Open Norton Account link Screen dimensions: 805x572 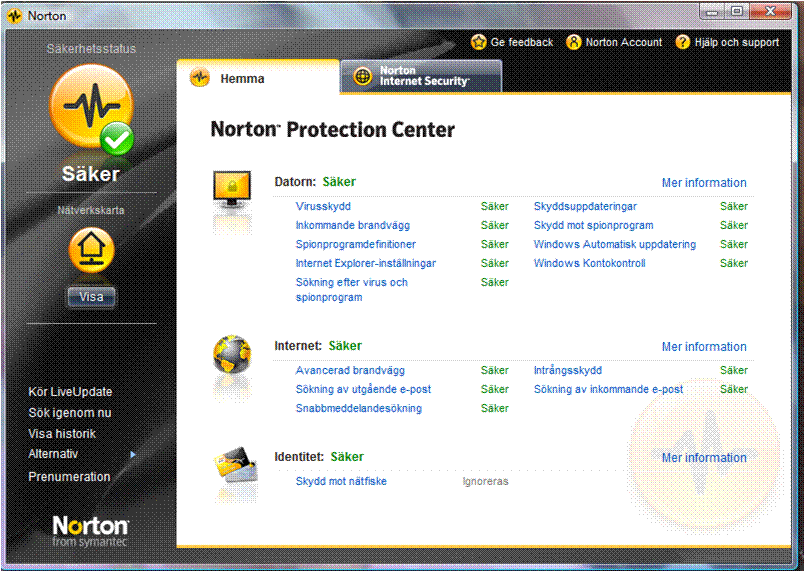click(624, 42)
